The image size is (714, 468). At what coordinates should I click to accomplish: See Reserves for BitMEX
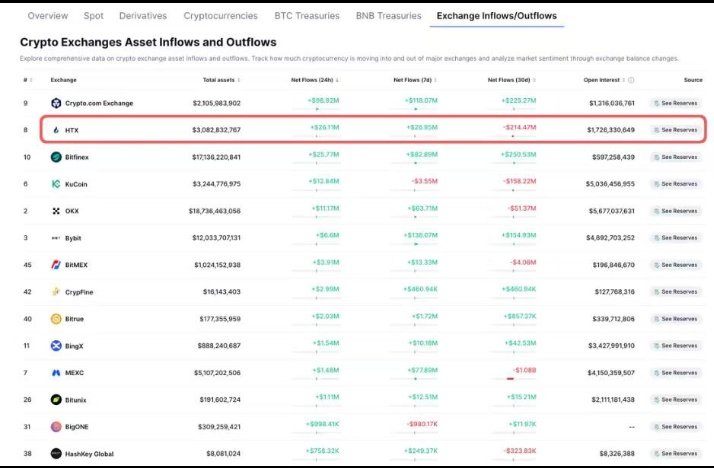click(x=676, y=265)
